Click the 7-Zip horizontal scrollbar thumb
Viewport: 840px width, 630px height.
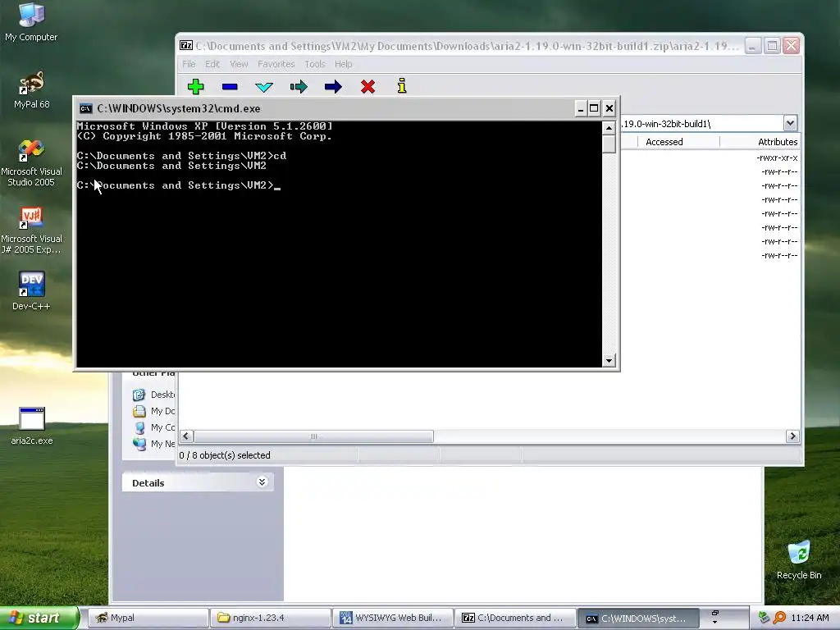point(313,436)
